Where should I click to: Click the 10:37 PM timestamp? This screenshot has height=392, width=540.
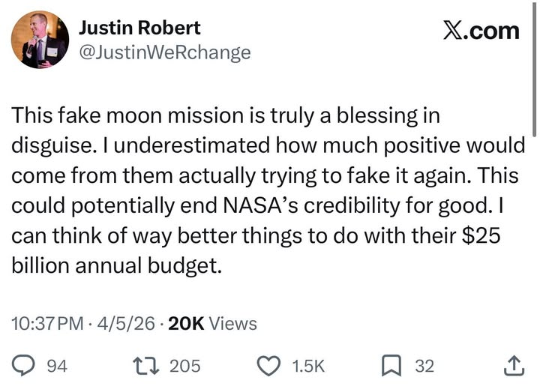pyautogui.click(x=47, y=324)
